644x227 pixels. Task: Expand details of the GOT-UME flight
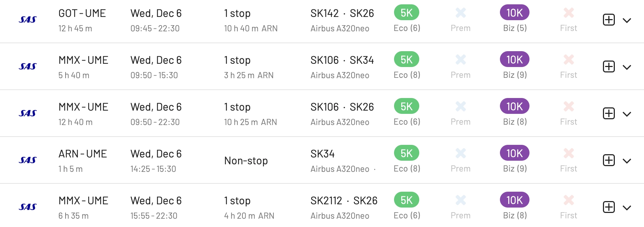pos(627,21)
